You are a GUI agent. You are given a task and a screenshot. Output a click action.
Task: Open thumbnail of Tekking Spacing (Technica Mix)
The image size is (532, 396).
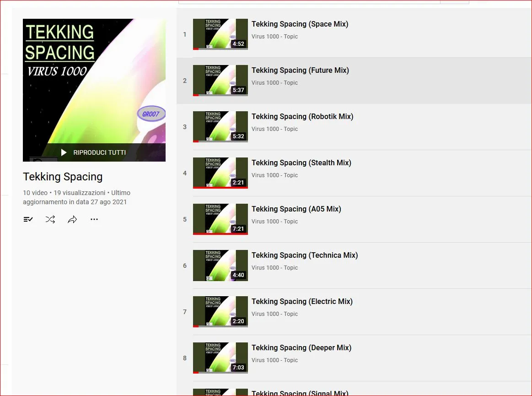click(x=220, y=265)
